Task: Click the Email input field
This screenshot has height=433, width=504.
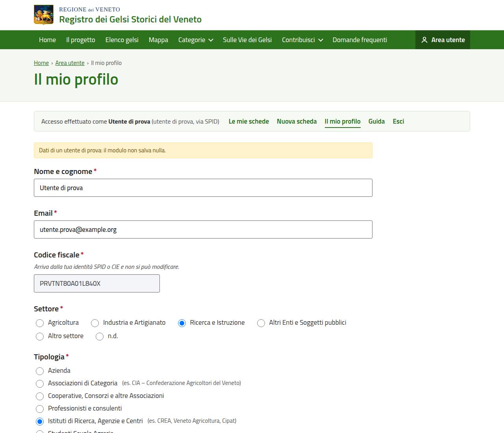Action: click(203, 229)
